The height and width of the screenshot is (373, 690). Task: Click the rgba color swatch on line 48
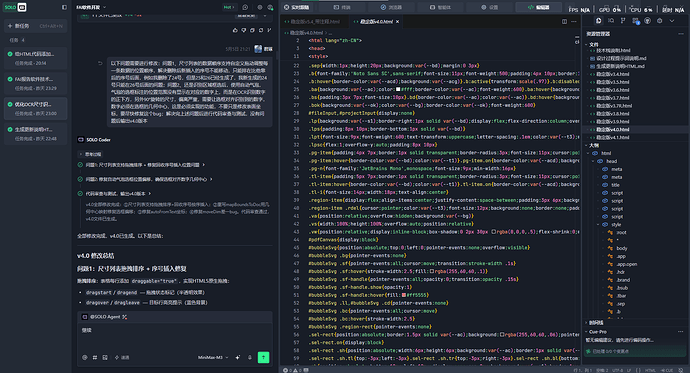[x=432, y=271]
